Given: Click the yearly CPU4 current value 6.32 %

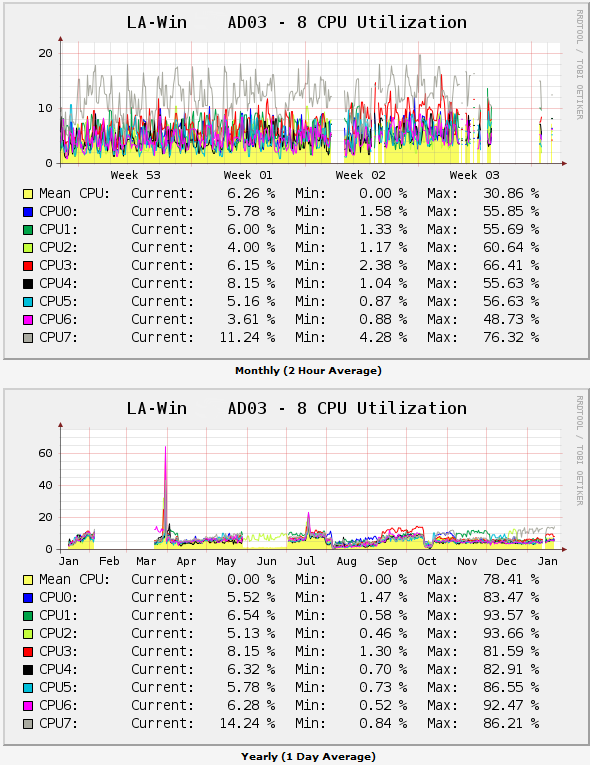Looking at the screenshot, I should coord(251,669).
